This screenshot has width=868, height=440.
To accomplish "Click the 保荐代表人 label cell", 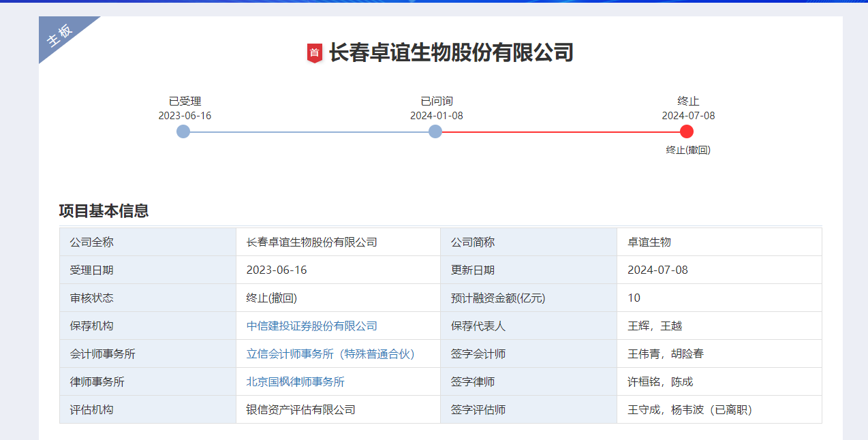I will (x=529, y=326).
